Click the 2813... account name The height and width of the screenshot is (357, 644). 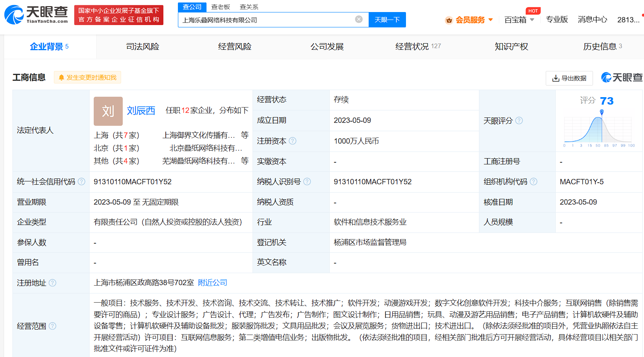[628, 20]
